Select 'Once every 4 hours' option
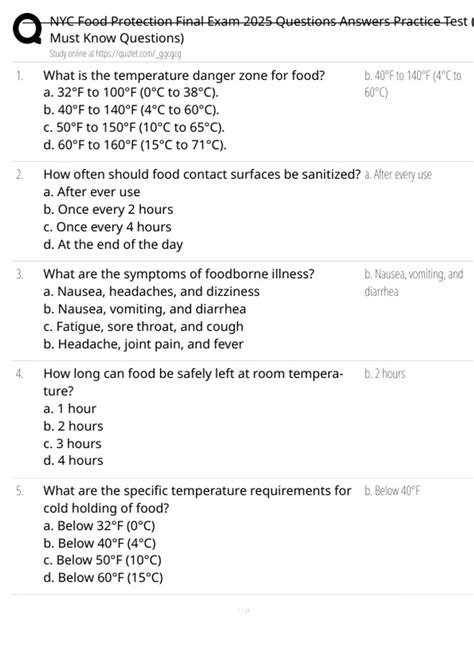The height and width of the screenshot is (671, 474). [107, 227]
